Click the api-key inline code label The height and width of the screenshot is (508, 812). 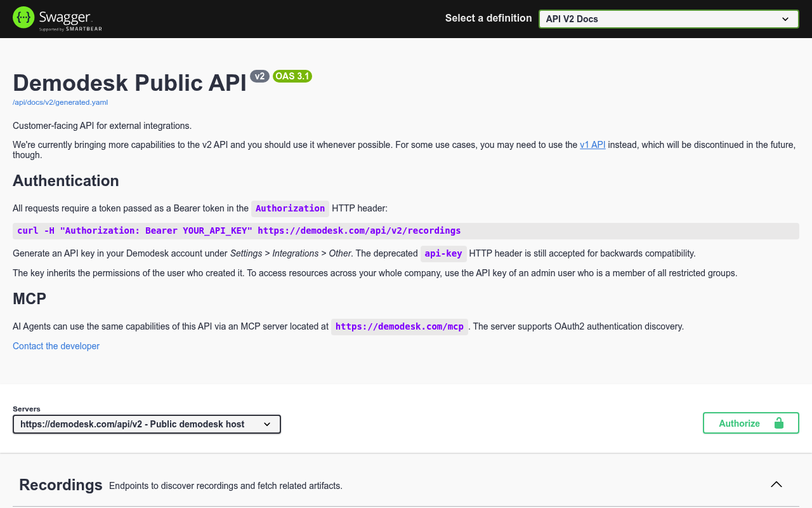(x=443, y=253)
